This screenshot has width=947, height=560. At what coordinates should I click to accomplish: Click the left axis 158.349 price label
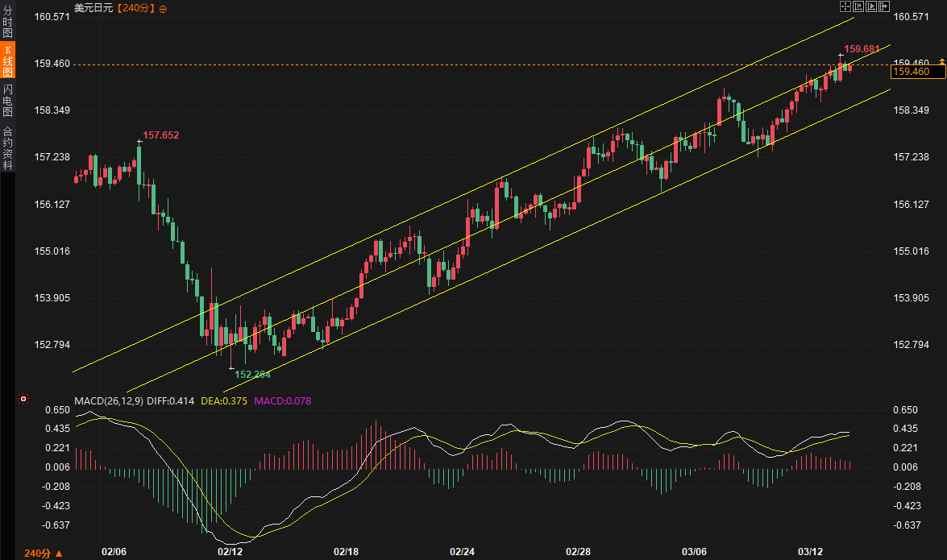click(x=52, y=110)
